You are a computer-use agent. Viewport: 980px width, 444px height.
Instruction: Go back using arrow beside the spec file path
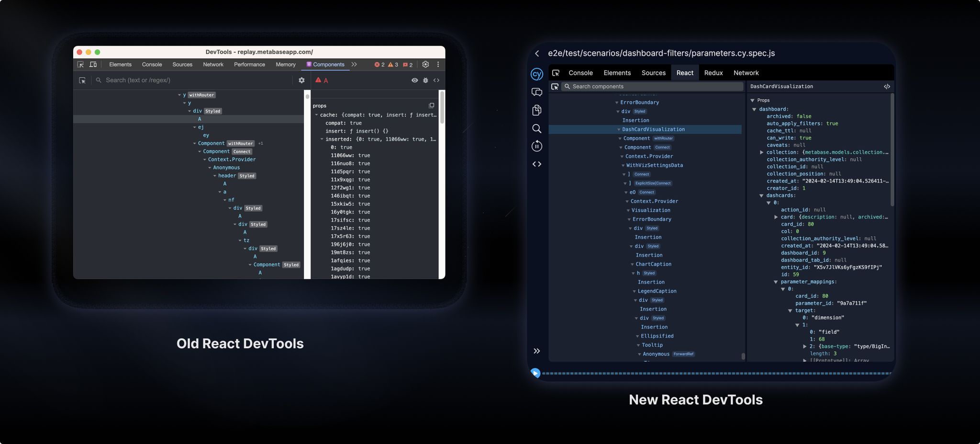(x=537, y=54)
